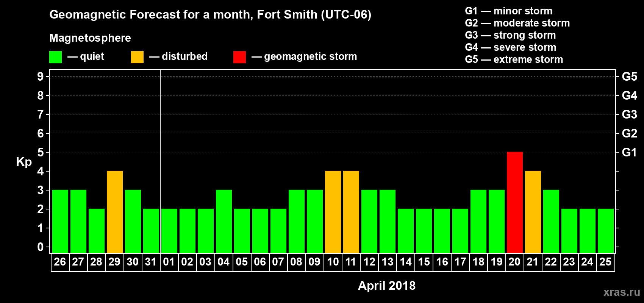Click the Kp value 3 on the axis
Image resolution: width=644 pixels, height=303 pixels.
[41, 190]
